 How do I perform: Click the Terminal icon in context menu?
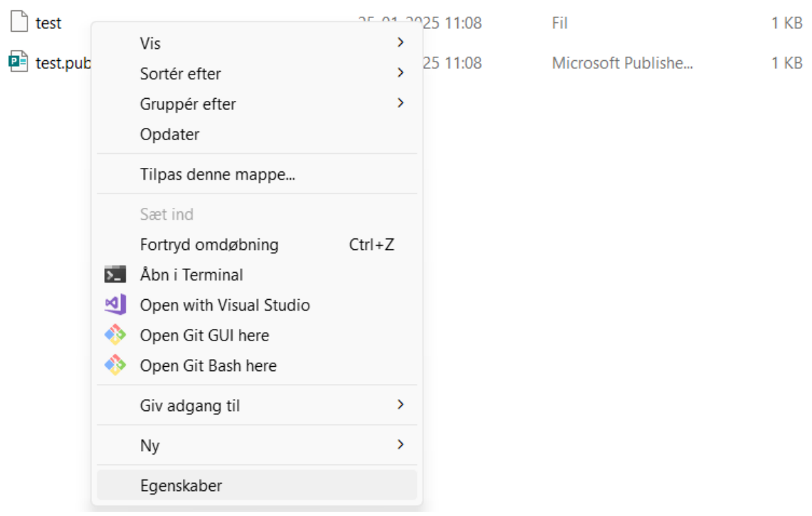point(115,274)
